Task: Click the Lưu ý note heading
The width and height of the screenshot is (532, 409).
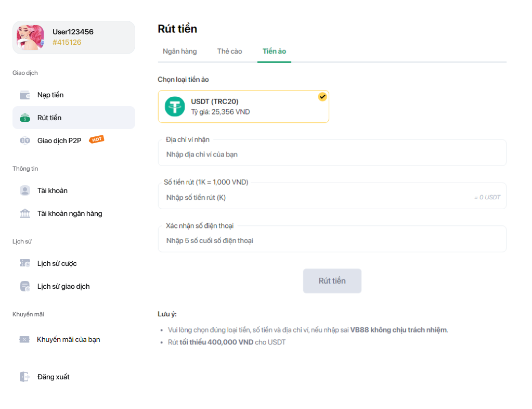Action: tap(167, 314)
